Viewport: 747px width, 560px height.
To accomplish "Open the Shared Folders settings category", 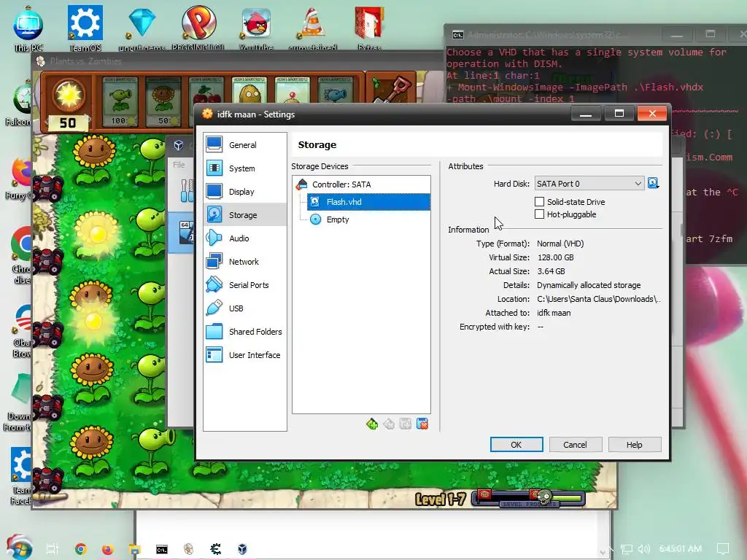I will (x=244, y=332).
